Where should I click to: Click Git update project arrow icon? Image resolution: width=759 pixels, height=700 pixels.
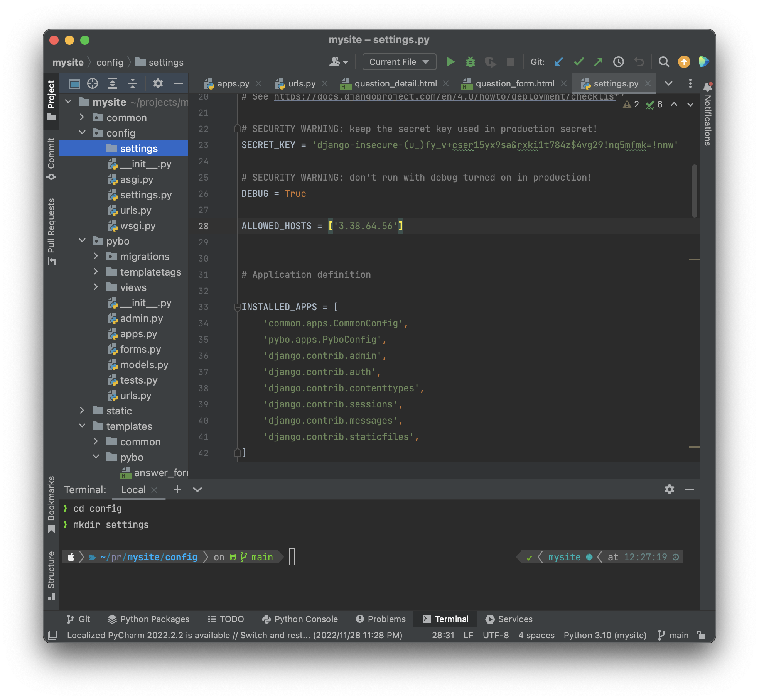point(558,62)
